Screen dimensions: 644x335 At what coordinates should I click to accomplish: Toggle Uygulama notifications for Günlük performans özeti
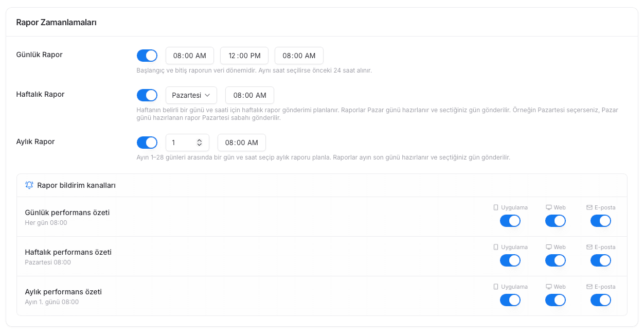tap(510, 221)
